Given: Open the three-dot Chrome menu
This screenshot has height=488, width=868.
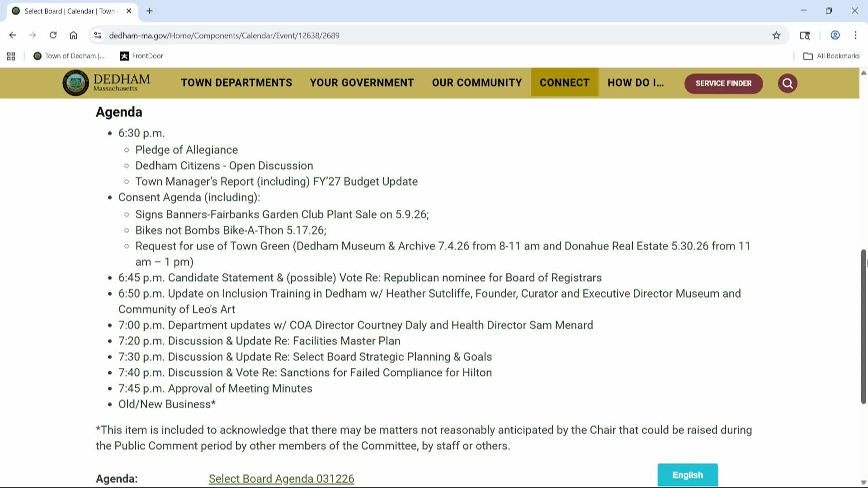Looking at the screenshot, I should click(855, 35).
